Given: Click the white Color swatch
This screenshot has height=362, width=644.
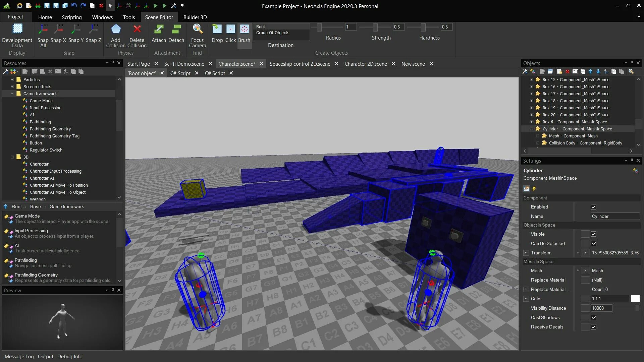Looking at the screenshot, I should (x=635, y=299).
